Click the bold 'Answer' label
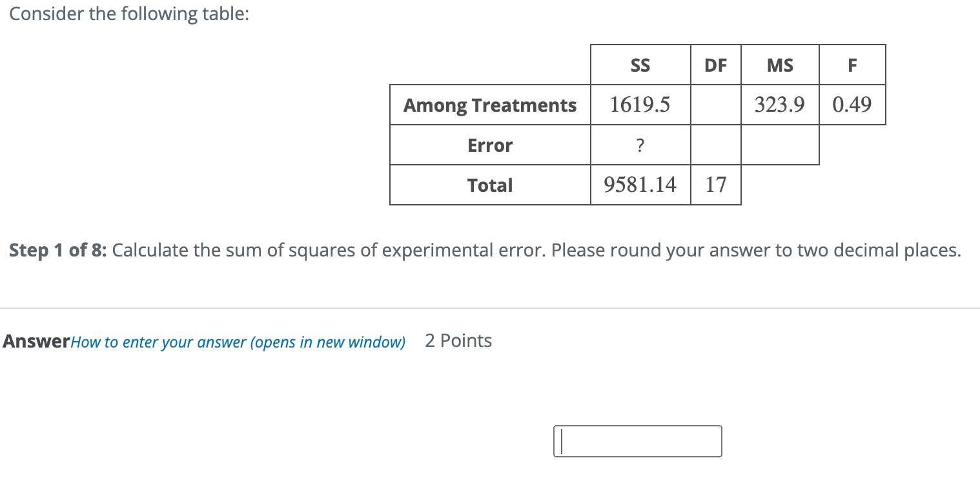 point(36,341)
